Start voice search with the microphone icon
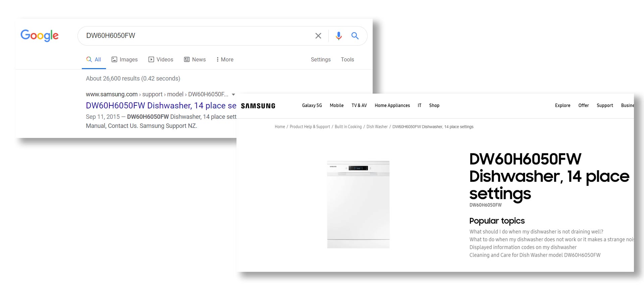 pyautogui.click(x=338, y=36)
